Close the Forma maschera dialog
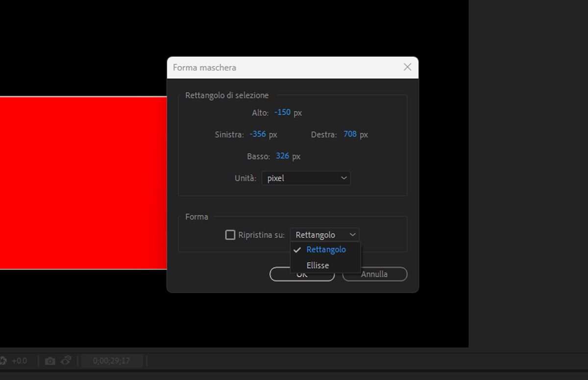588x380 pixels. pyautogui.click(x=407, y=67)
